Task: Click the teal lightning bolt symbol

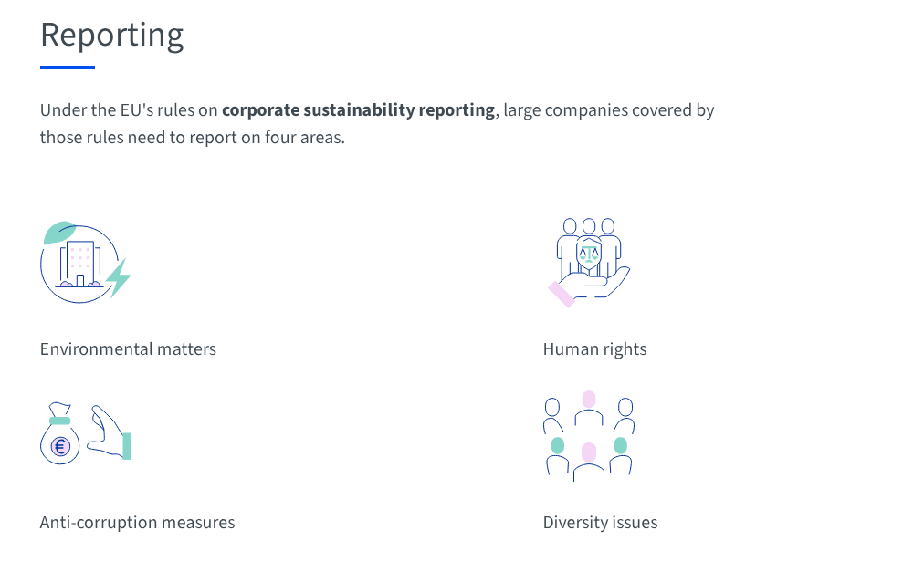Action: [x=119, y=277]
